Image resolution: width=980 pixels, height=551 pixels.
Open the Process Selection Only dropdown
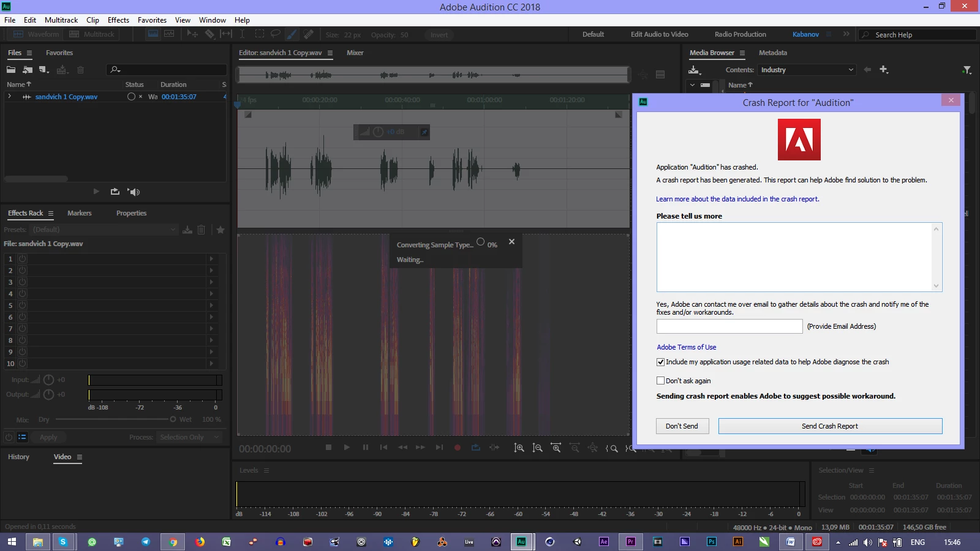[189, 437]
